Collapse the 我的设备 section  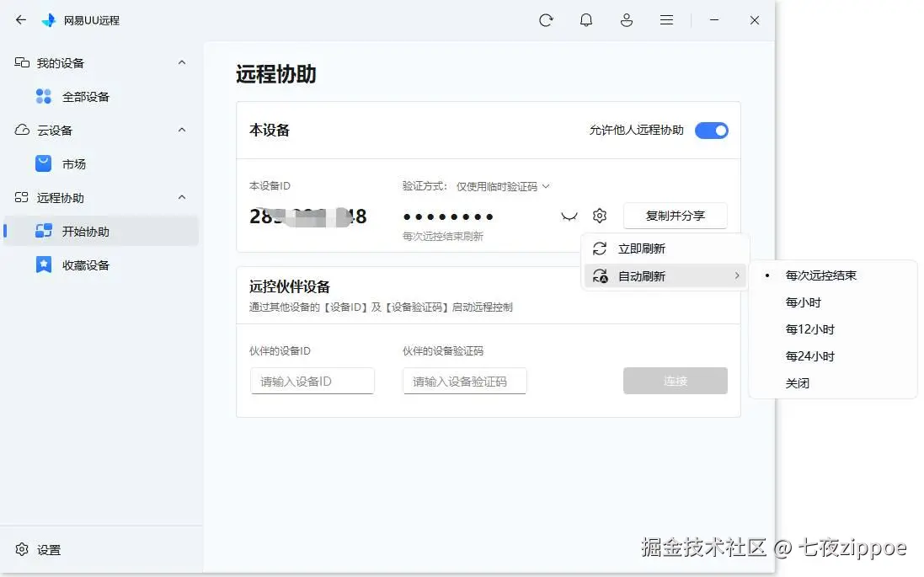[182, 62]
